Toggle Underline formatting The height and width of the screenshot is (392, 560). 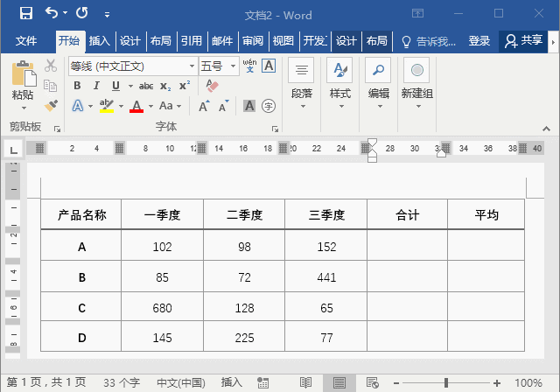[115, 86]
